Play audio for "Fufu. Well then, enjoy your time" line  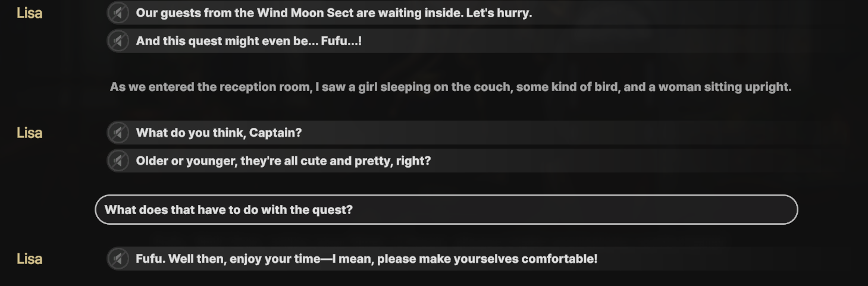(x=118, y=259)
